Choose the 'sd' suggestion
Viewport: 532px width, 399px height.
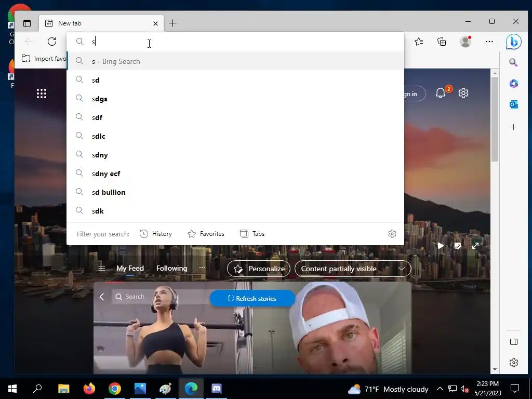click(235, 80)
